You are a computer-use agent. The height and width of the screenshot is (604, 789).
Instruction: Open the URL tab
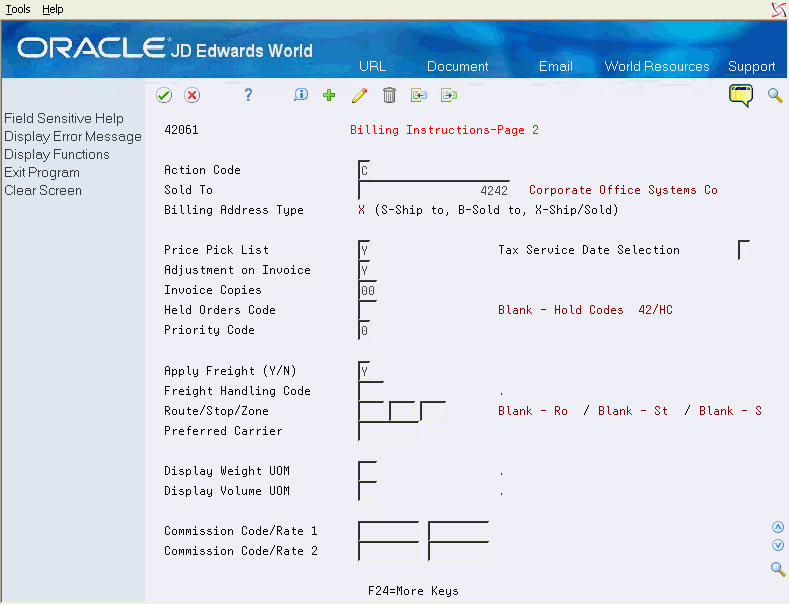click(x=372, y=66)
